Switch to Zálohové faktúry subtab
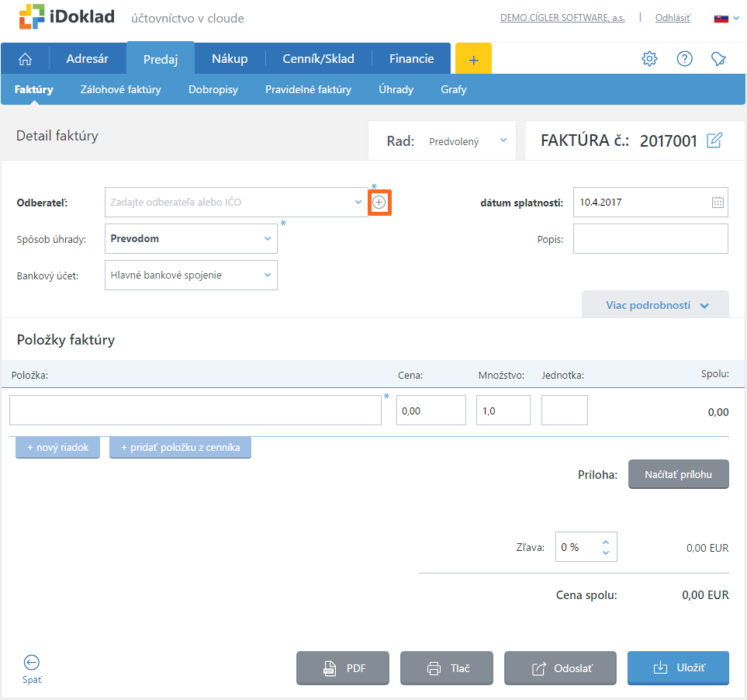 click(x=120, y=89)
